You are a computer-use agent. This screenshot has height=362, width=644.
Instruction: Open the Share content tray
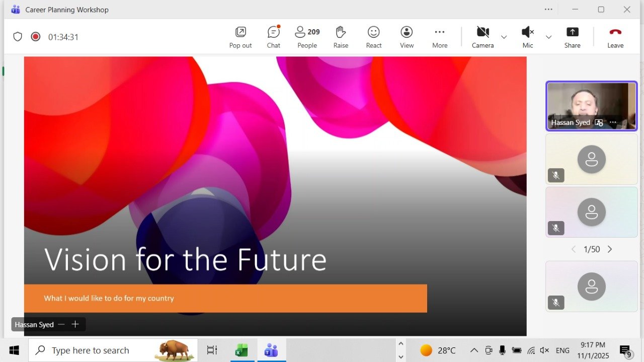pos(572,37)
